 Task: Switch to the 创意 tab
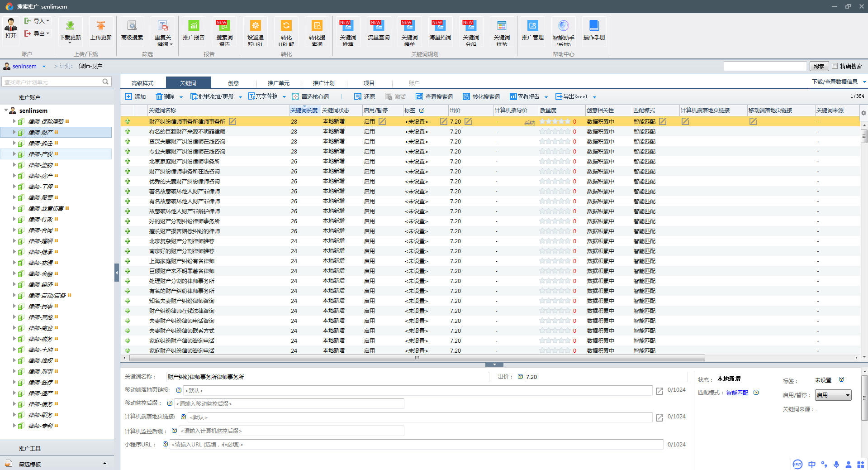(233, 83)
